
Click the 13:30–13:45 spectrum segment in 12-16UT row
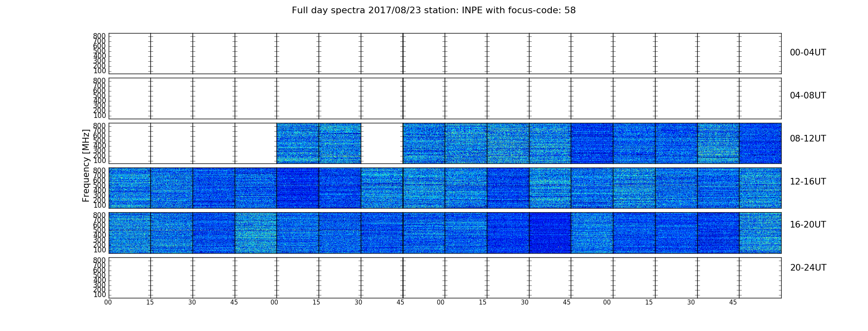tap(382, 188)
